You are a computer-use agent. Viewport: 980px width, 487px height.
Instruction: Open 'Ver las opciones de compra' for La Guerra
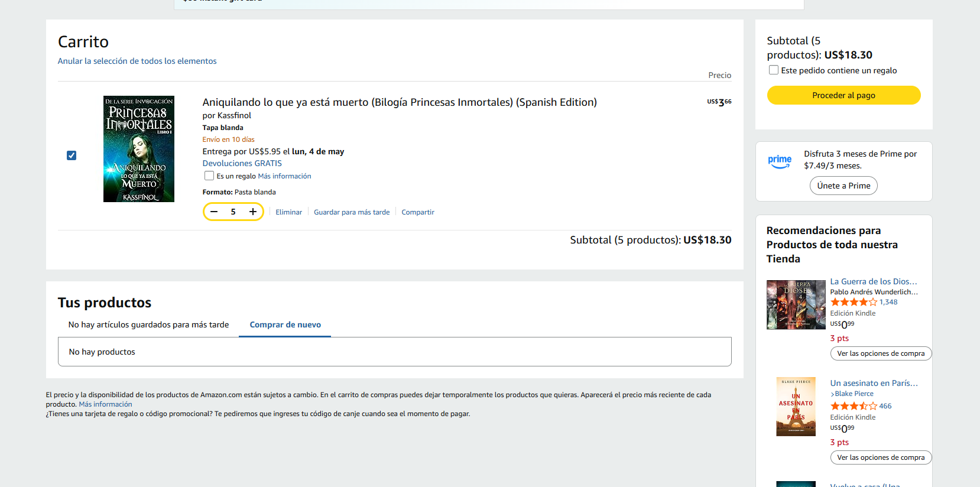point(881,353)
